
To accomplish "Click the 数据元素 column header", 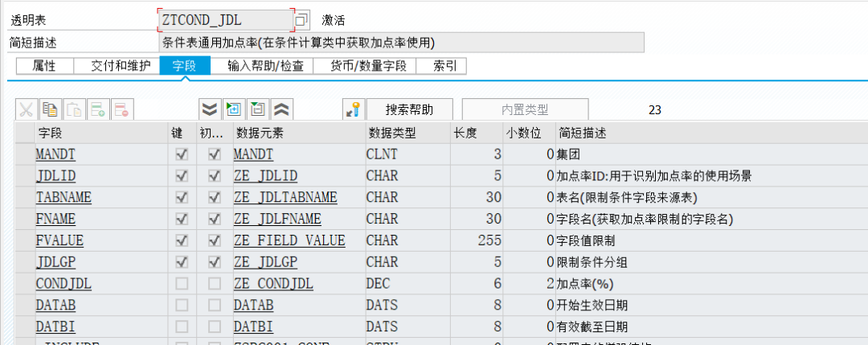I will [299, 133].
